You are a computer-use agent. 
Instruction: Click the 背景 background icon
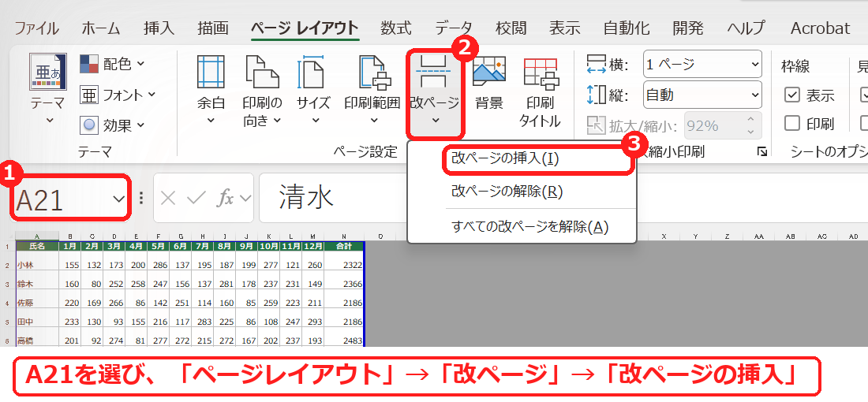coord(488,71)
